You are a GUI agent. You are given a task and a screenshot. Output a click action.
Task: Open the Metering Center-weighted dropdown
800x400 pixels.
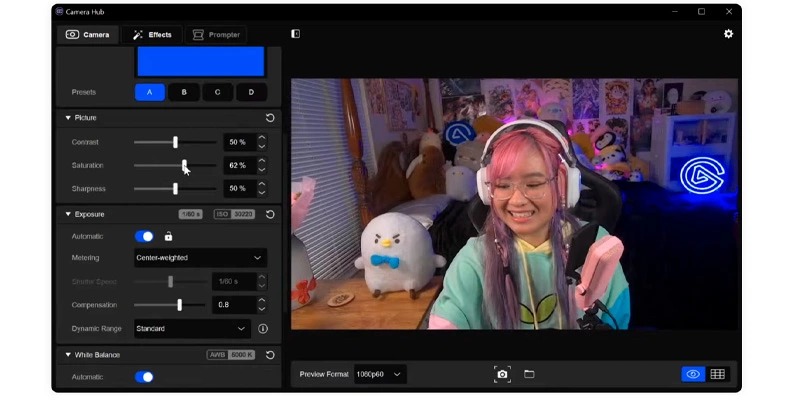click(x=200, y=258)
